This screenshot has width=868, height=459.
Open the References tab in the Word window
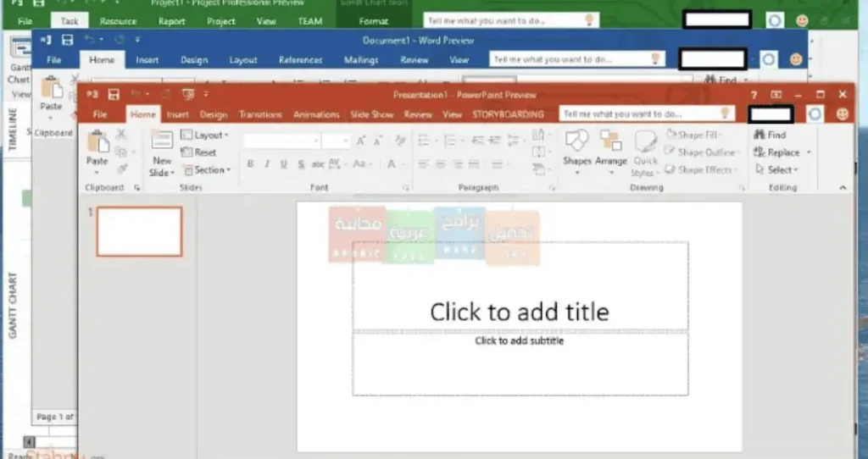301,60
